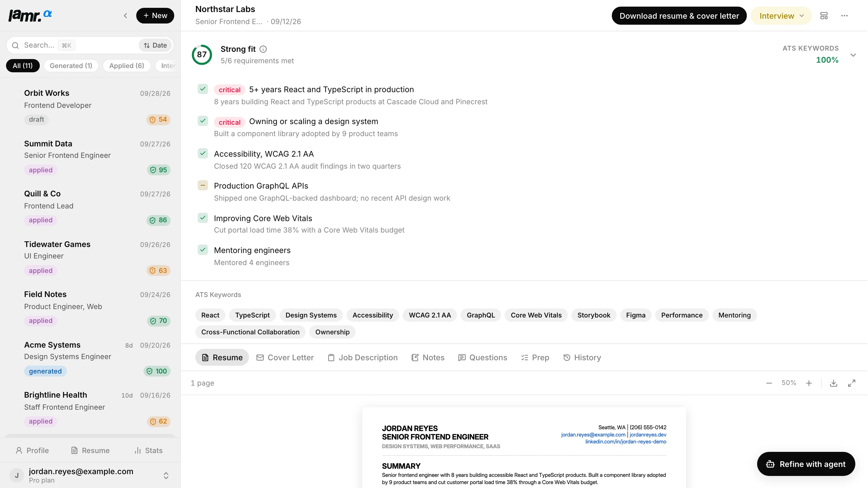Open the Interview status dropdown
Image resolution: width=868 pixels, height=488 pixels.
point(781,15)
